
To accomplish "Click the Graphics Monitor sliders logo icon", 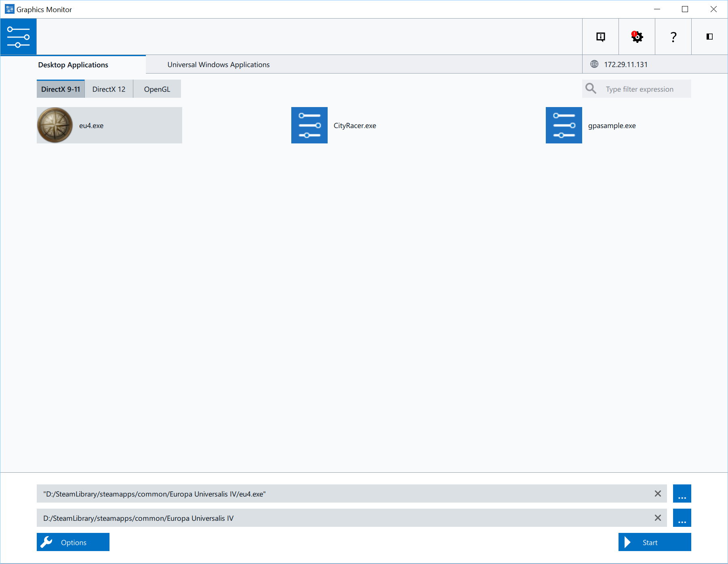I will (x=19, y=37).
